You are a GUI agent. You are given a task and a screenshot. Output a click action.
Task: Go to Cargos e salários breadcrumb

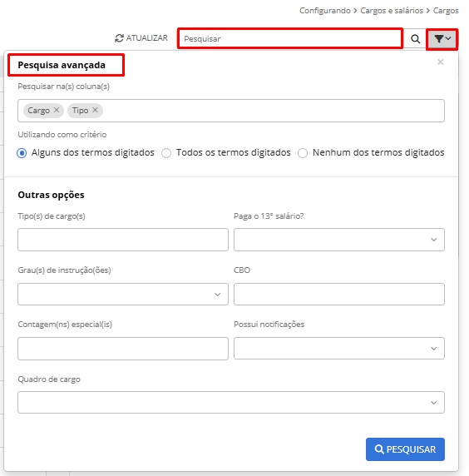pyautogui.click(x=392, y=11)
